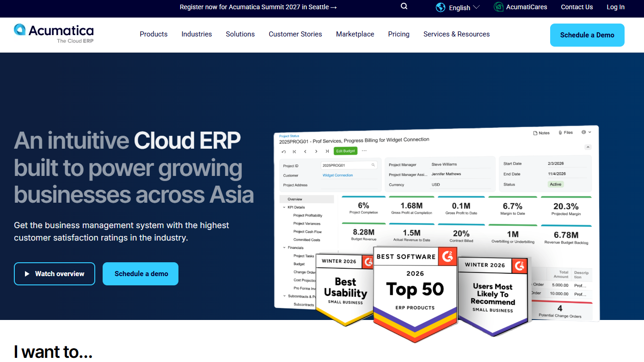The height and width of the screenshot is (362, 644).
Task: Open the search magnifier icon
Action: [404, 6]
